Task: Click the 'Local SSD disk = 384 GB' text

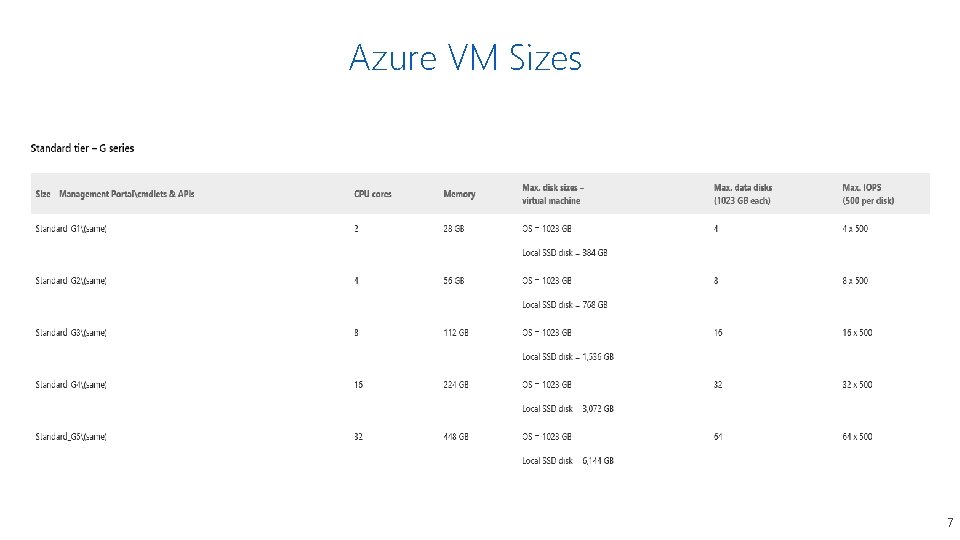Action: [x=565, y=253]
